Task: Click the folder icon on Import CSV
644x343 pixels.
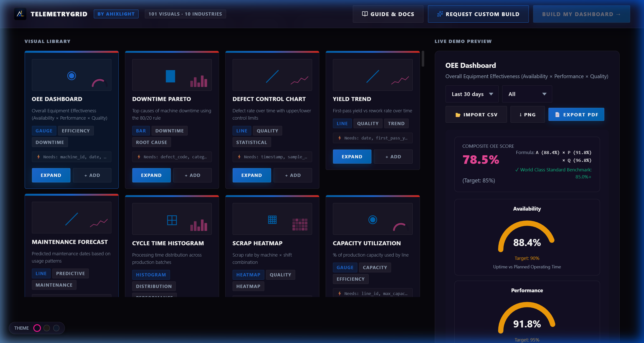Action: tap(458, 115)
